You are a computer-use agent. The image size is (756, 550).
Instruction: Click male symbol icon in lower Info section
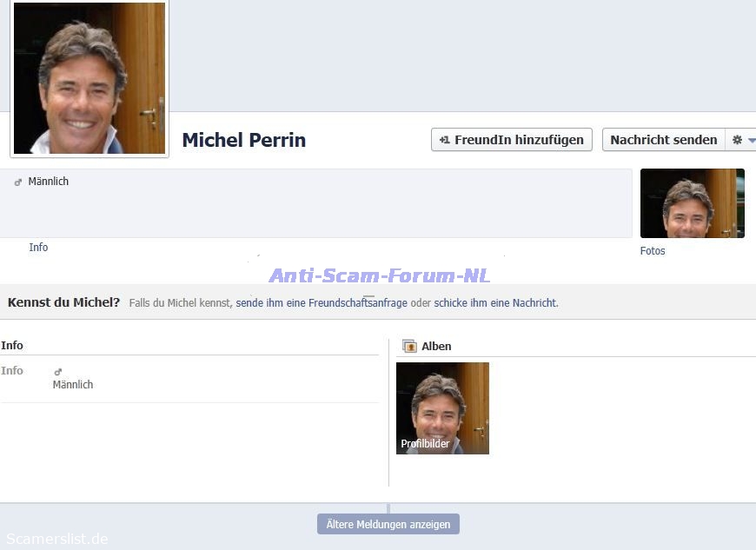(x=58, y=372)
